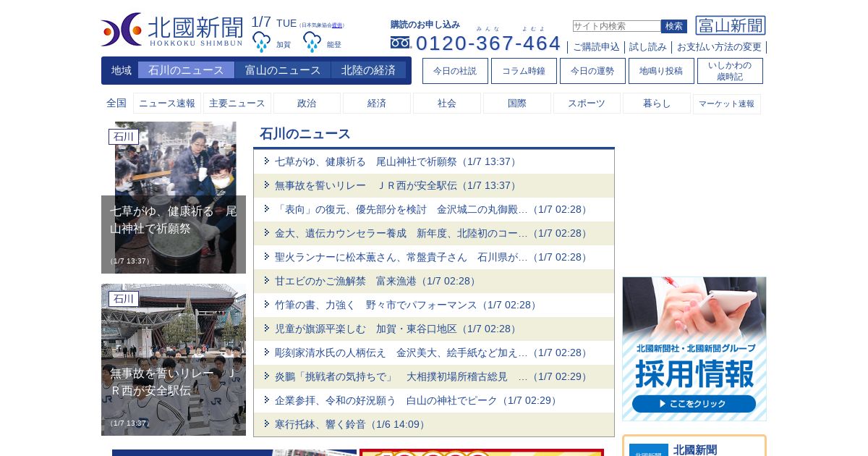Click the Noto weather rain icon
Screen dimensions: 868x456
(312, 42)
